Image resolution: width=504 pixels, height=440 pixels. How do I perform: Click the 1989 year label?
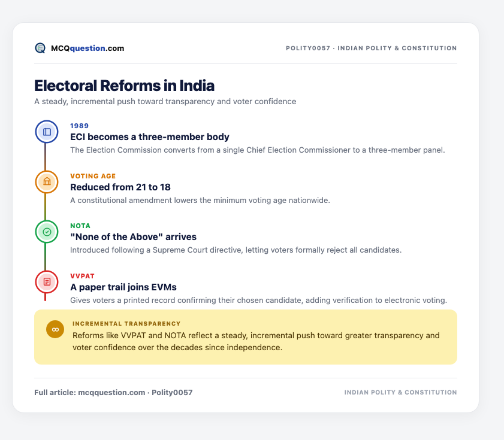pos(79,126)
